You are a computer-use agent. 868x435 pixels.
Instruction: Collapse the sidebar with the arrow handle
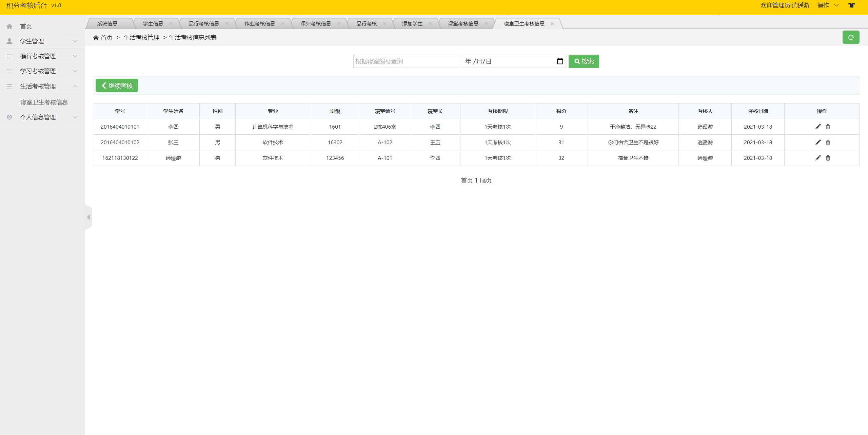(88, 217)
